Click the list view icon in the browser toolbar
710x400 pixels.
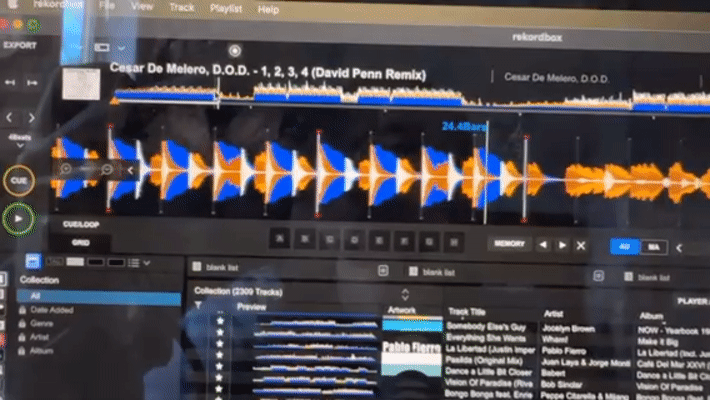134,263
